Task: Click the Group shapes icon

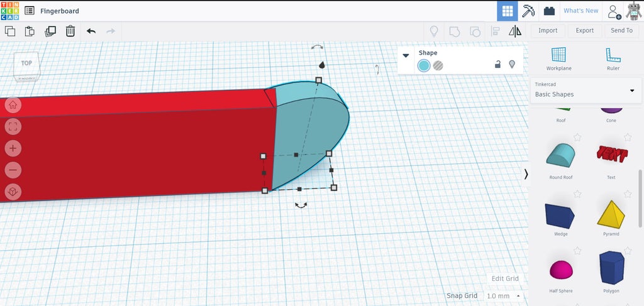Action: pos(454,31)
